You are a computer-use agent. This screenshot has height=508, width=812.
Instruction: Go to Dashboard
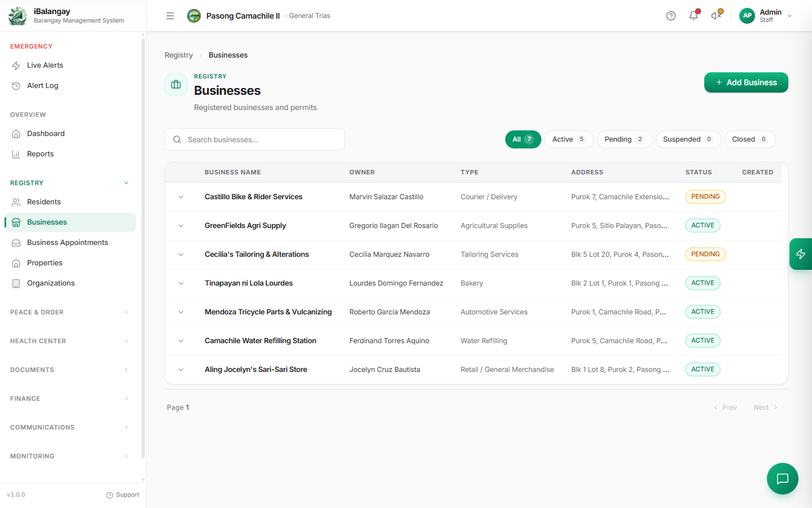(x=70, y=134)
